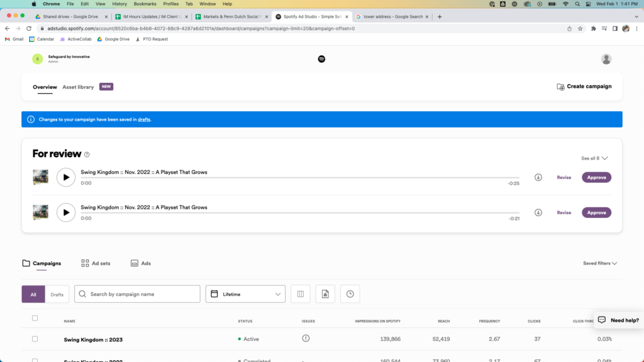Open the Lifetime date range dropdown

coord(245,294)
